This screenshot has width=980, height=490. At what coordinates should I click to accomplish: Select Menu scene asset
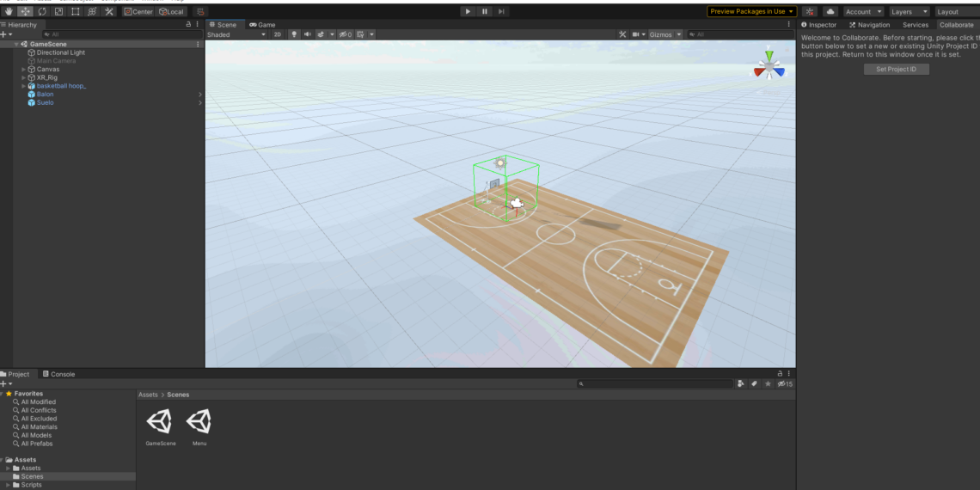pyautogui.click(x=199, y=426)
